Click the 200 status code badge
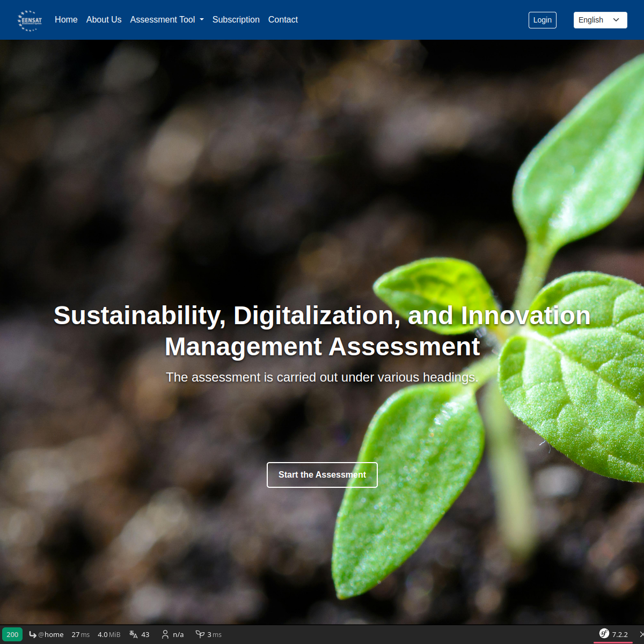This screenshot has height=644, width=644. [12, 634]
